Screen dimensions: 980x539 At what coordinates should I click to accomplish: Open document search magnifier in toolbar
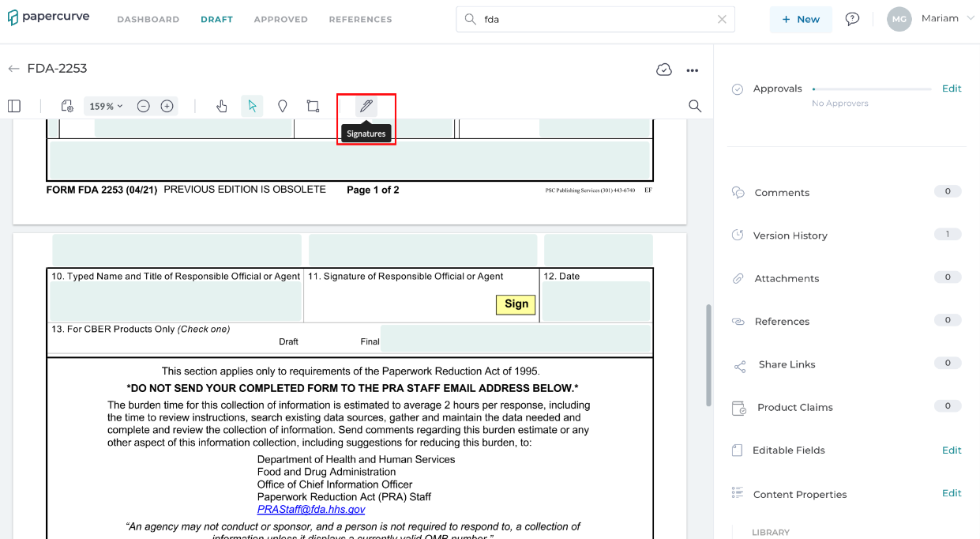coord(695,106)
